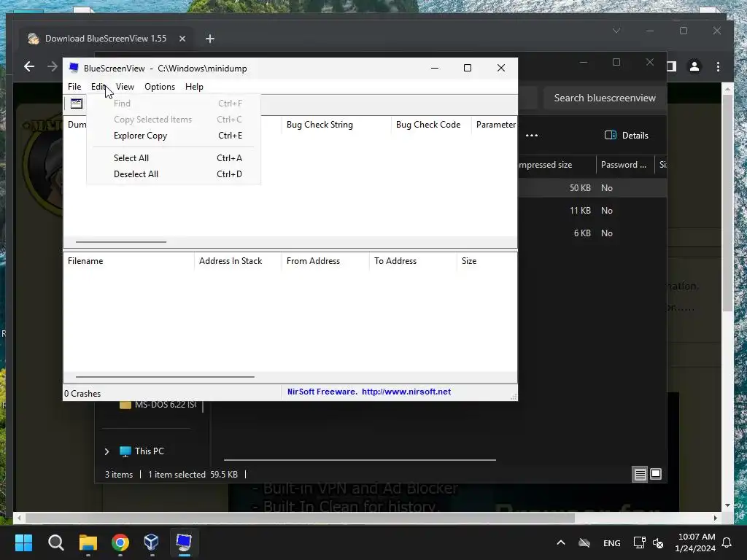Open the Help menu
The height and width of the screenshot is (560, 747).
tap(194, 87)
